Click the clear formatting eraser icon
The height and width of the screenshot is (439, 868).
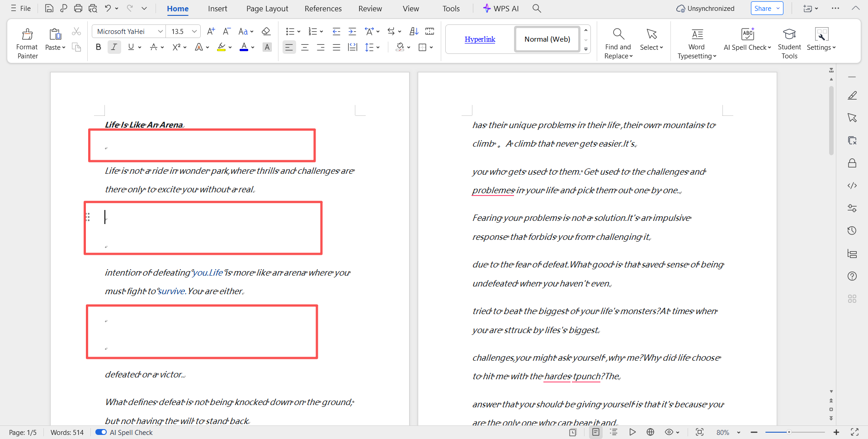[266, 31]
